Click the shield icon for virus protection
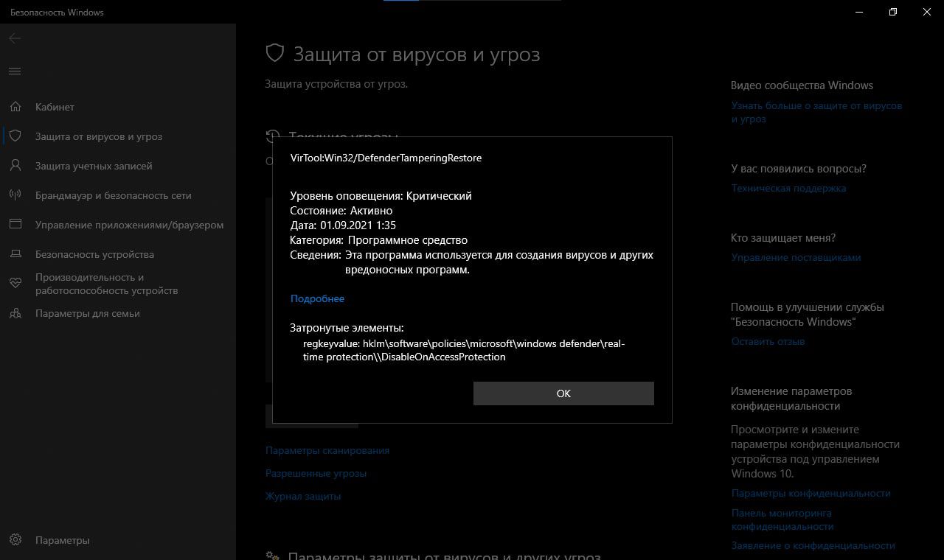Screen dimensions: 944x560 [15, 136]
